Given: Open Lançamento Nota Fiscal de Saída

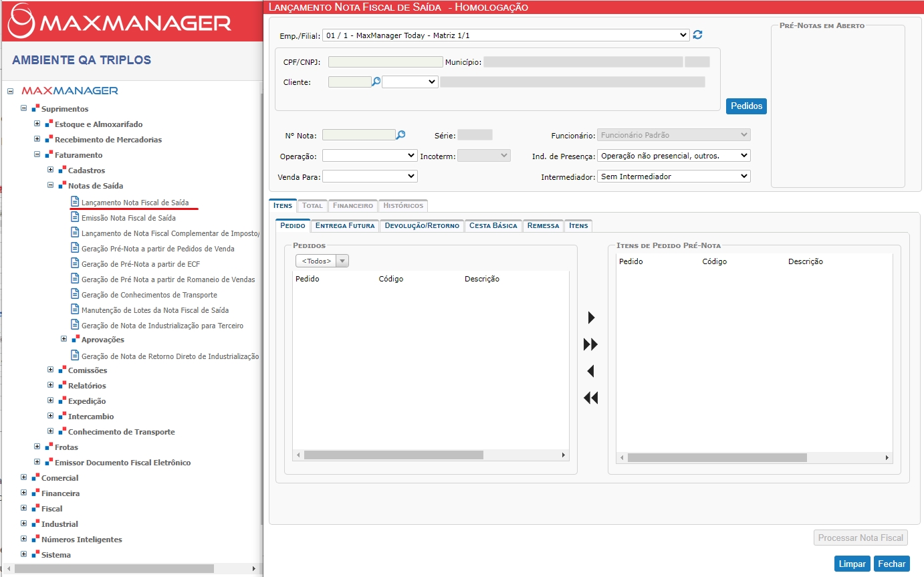Looking at the screenshot, I should pyautogui.click(x=135, y=202).
